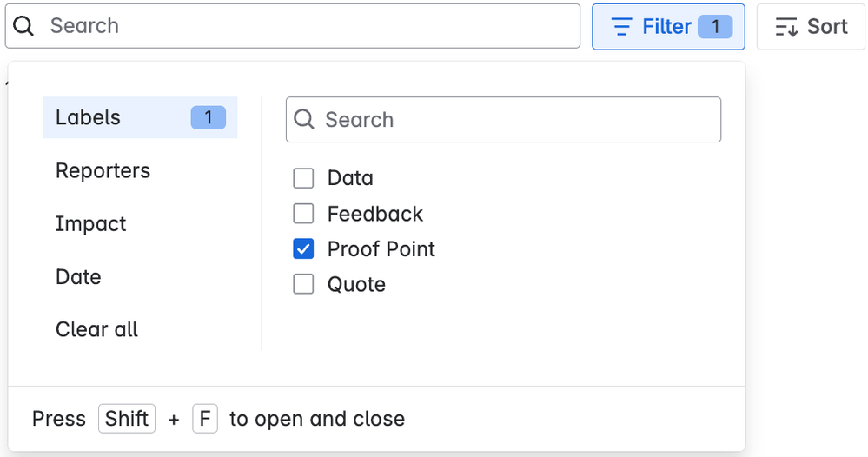Click the magnifier icon in main search bar

pos(24,26)
